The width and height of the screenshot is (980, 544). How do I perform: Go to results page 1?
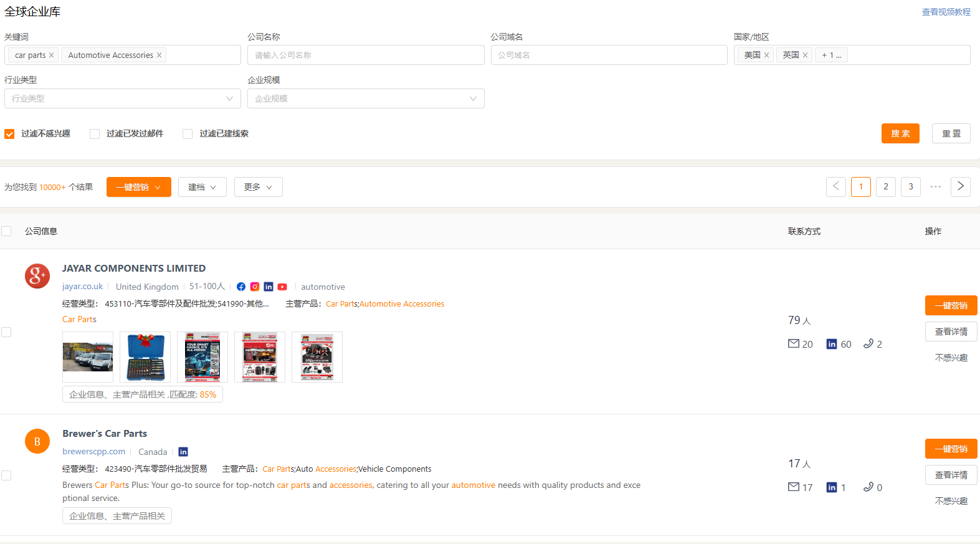tap(861, 186)
